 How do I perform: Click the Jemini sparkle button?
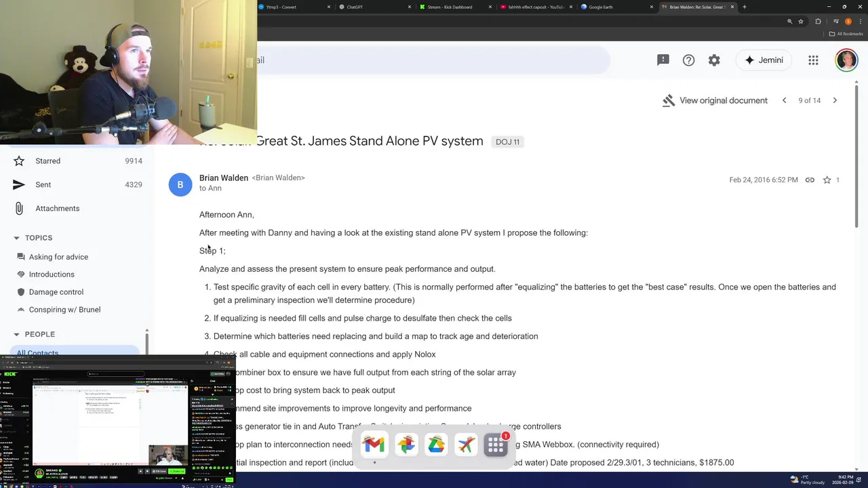click(764, 60)
